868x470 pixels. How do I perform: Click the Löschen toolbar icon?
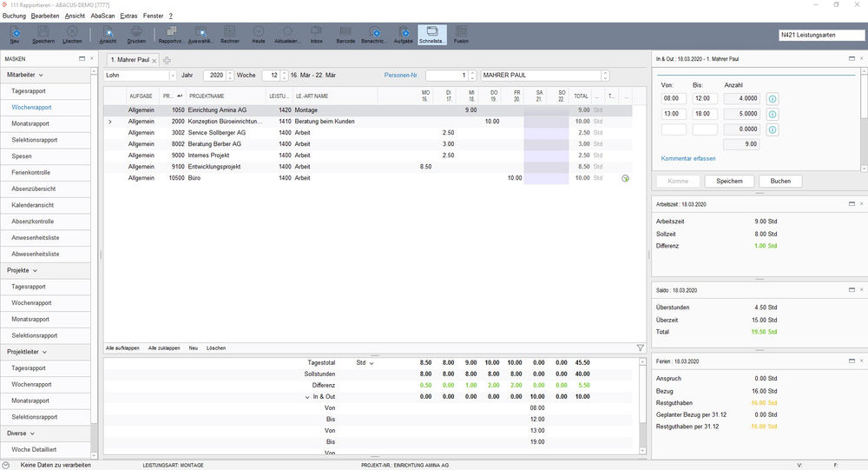coord(72,35)
